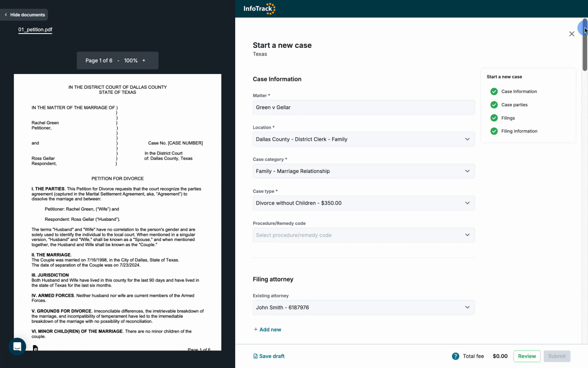Click the Total fee help icon

455,356
